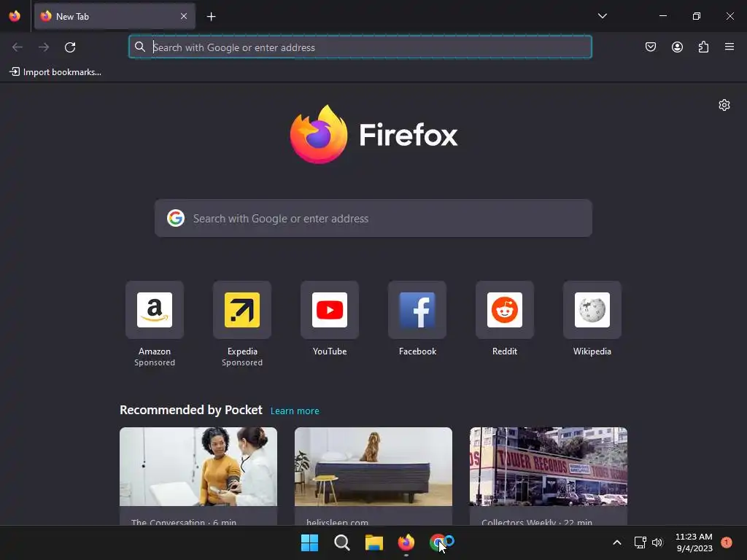Close the New Tab tab
Screen dimensions: 747x560
[x=184, y=16]
